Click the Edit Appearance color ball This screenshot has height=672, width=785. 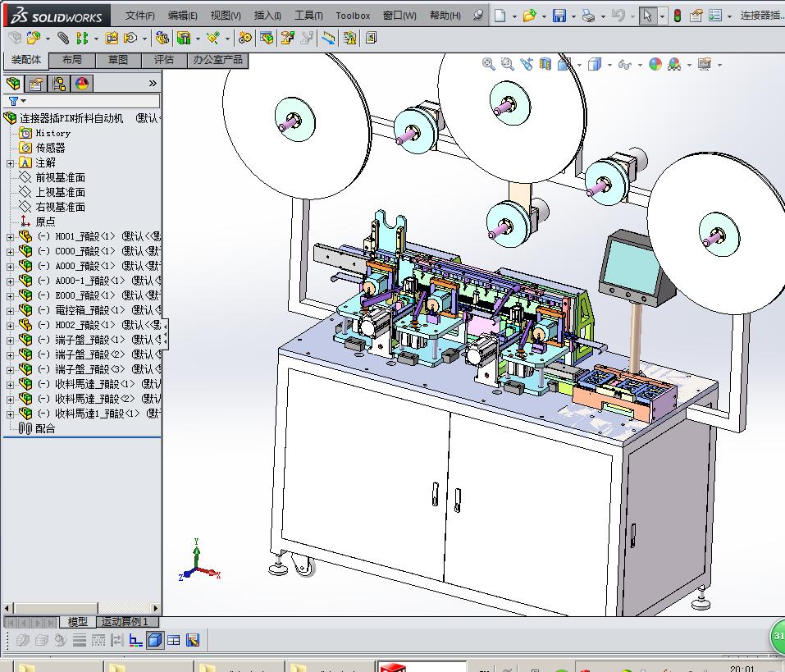coord(655,63)
